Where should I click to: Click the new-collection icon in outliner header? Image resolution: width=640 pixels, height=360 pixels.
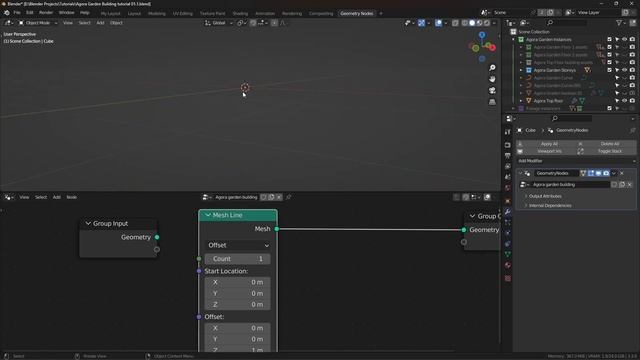coord(633,23)
